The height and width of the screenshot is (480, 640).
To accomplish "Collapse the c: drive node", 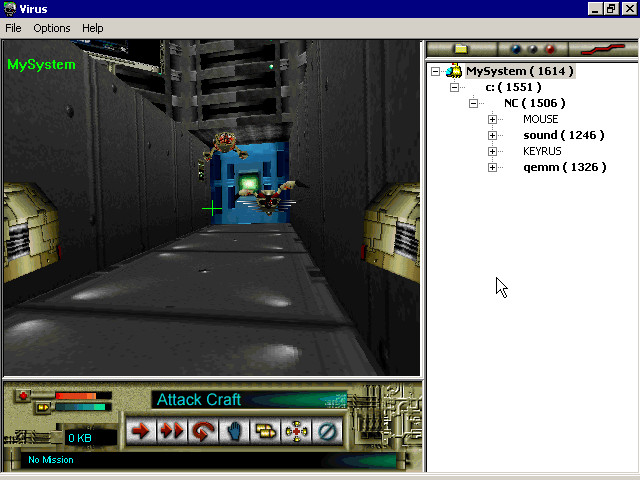I will (454, 87).
